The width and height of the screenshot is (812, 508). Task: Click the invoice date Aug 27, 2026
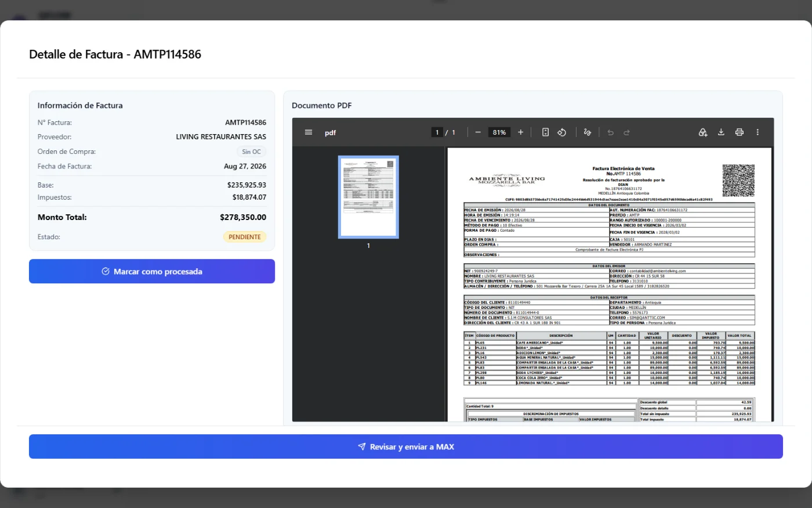(x=245, y=166)
